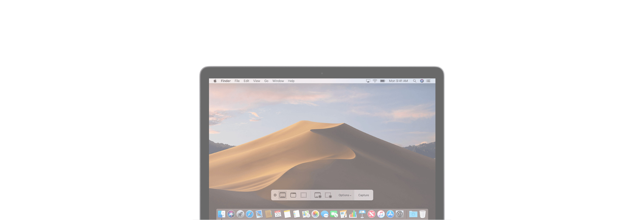
Task: Select Capture Selected Window mode
Action: coord(293,195)
